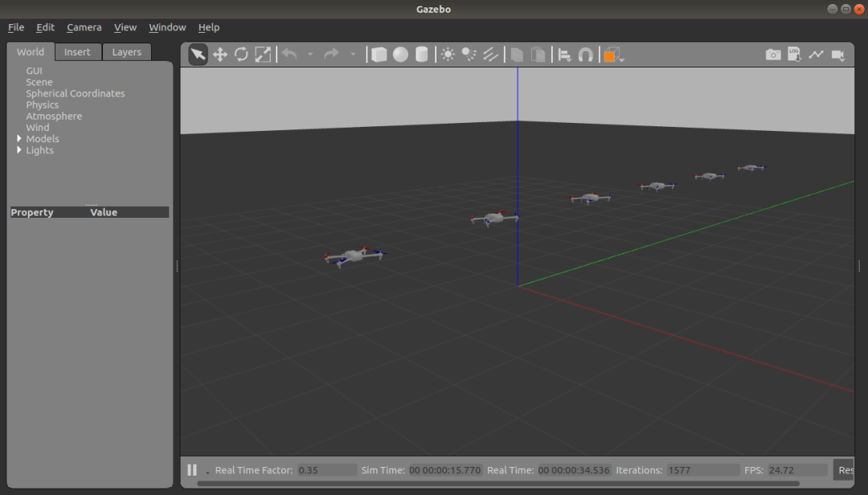Switch to the Insert tab

point(77,52)
